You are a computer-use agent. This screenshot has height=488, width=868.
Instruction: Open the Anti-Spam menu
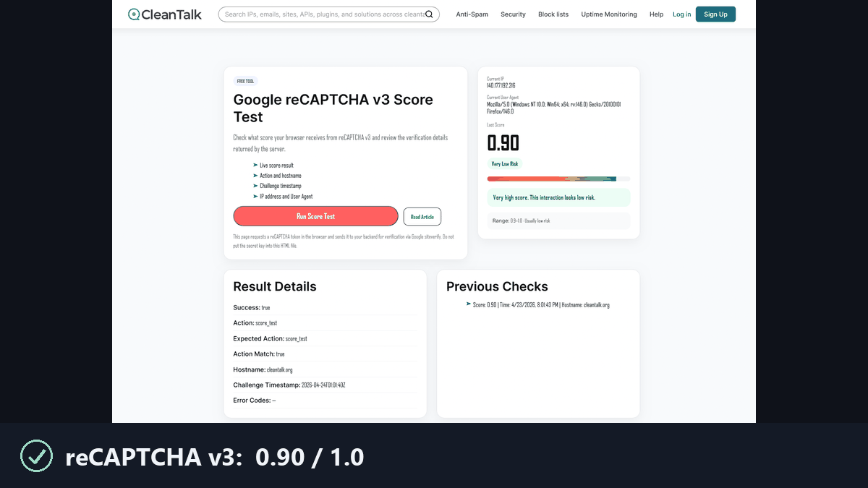472,14
